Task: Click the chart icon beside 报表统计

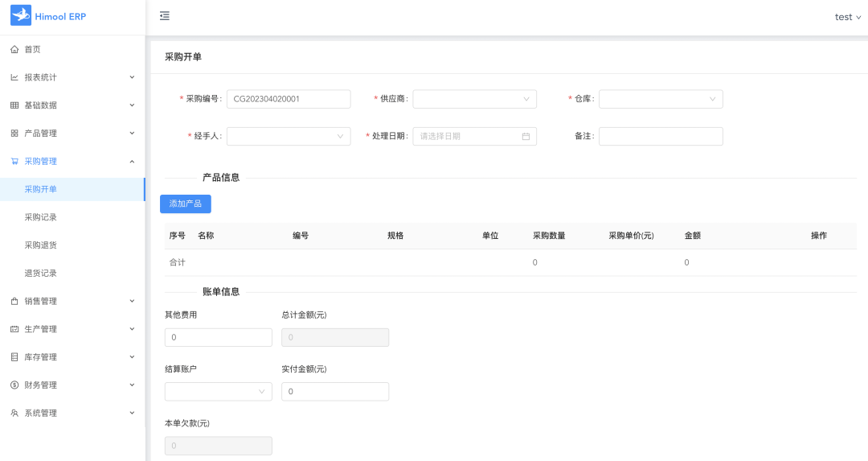Action: point(14,77)
